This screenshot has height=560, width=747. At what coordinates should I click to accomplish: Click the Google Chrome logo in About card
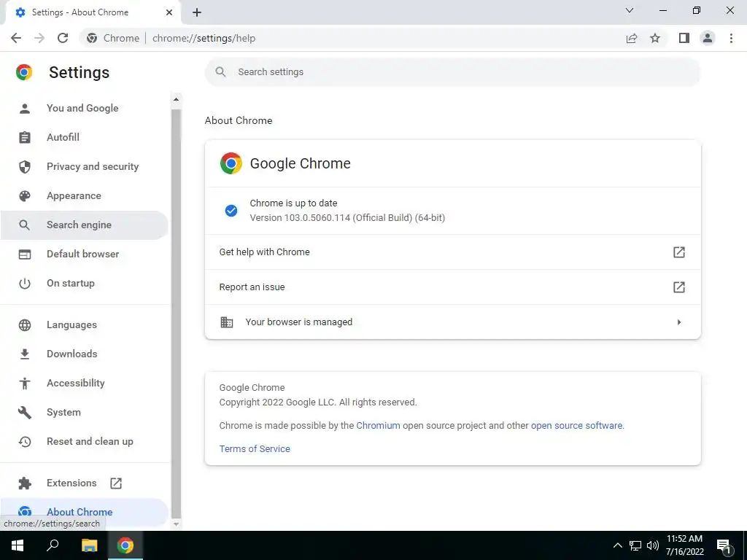[231, 163]
